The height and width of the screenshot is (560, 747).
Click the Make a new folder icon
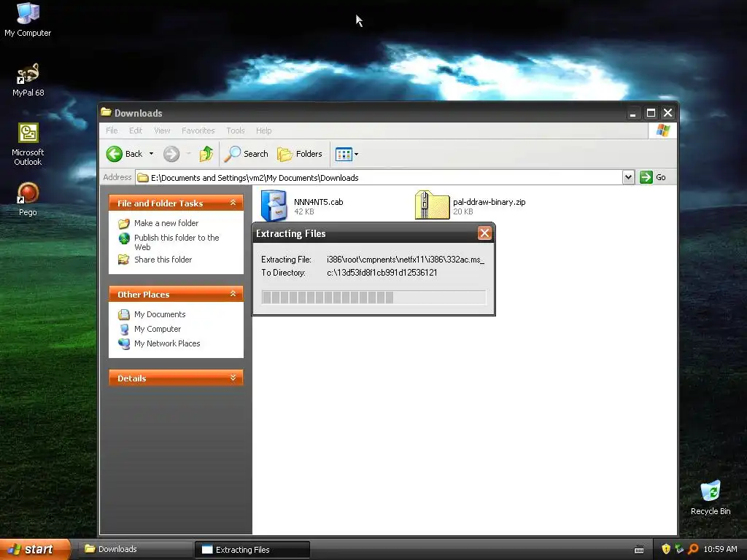[124, 223]
